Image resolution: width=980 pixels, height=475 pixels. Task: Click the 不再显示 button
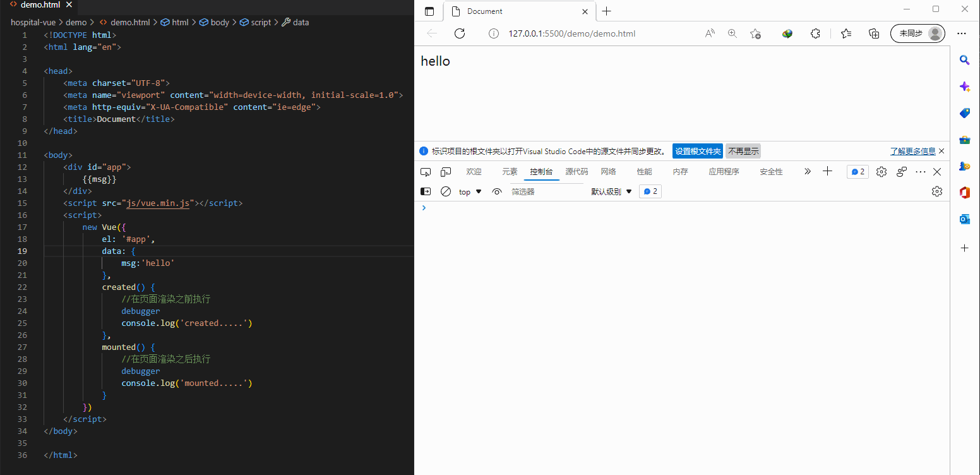743,152
